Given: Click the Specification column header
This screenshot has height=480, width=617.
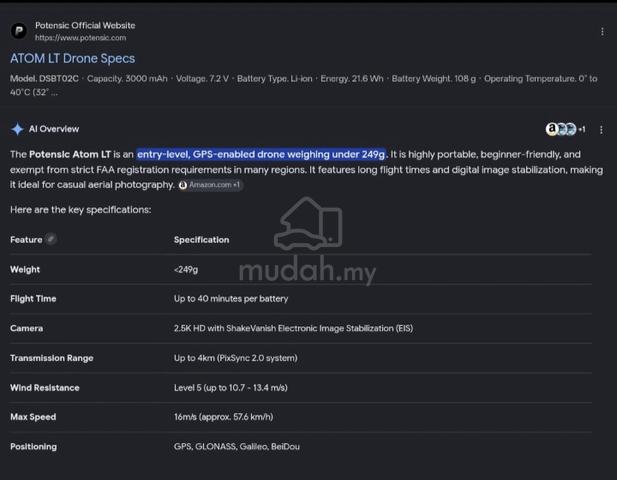Looking at the screenshot, I should pyautogui.click(x=201, y=240).
